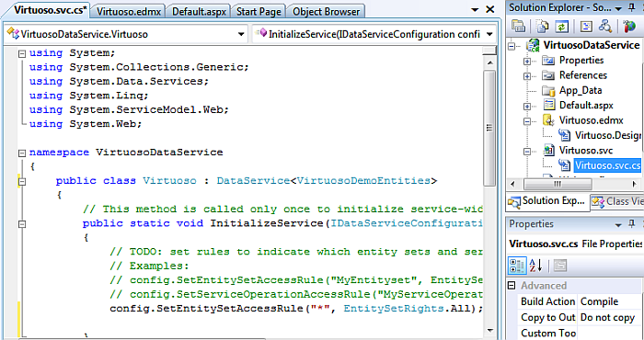Collapse the using directives code region

click(x=22, y=53)
